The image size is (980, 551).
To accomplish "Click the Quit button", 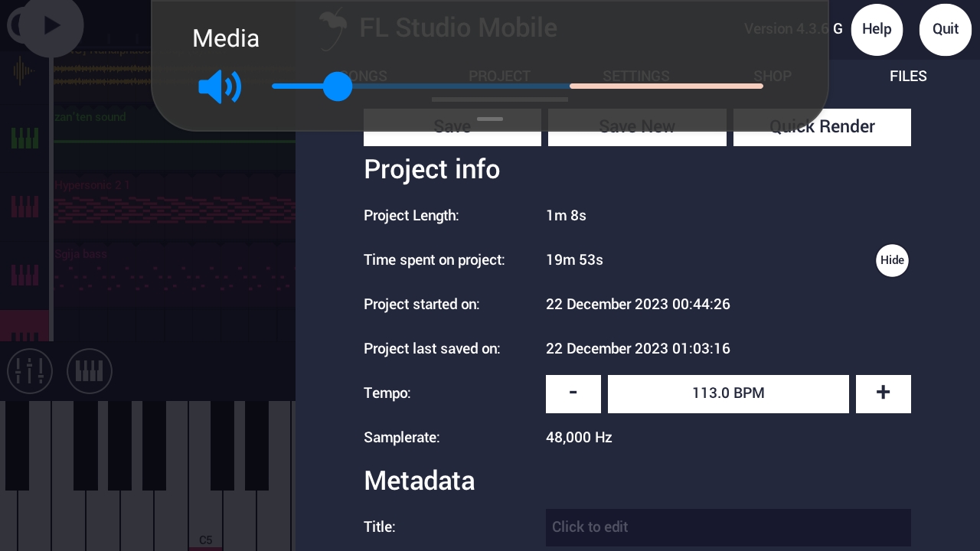I will [x=946, y=29].
